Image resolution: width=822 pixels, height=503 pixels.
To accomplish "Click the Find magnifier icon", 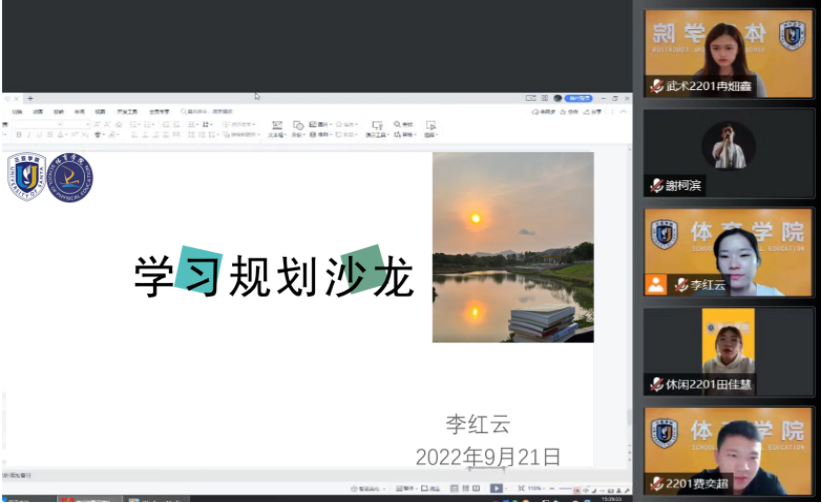I will point(397,125).
